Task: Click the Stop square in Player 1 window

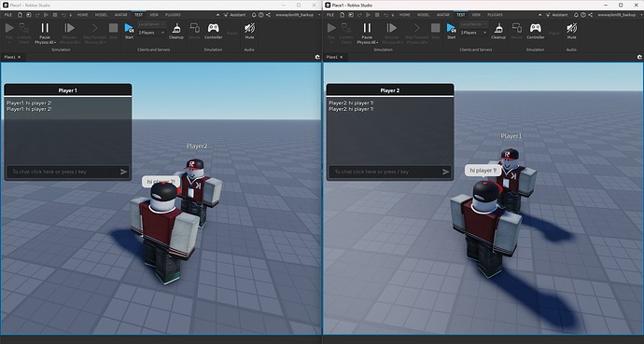Action: click(113, 28)
